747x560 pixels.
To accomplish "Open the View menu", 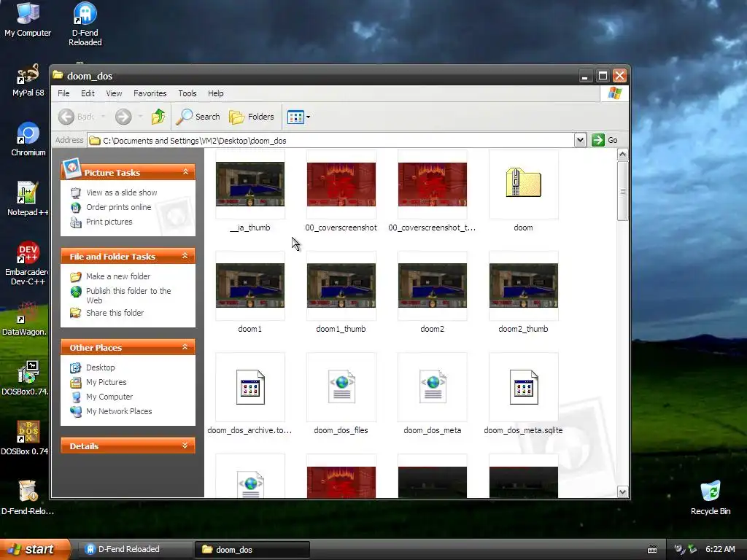I will (x=114, y=93).
